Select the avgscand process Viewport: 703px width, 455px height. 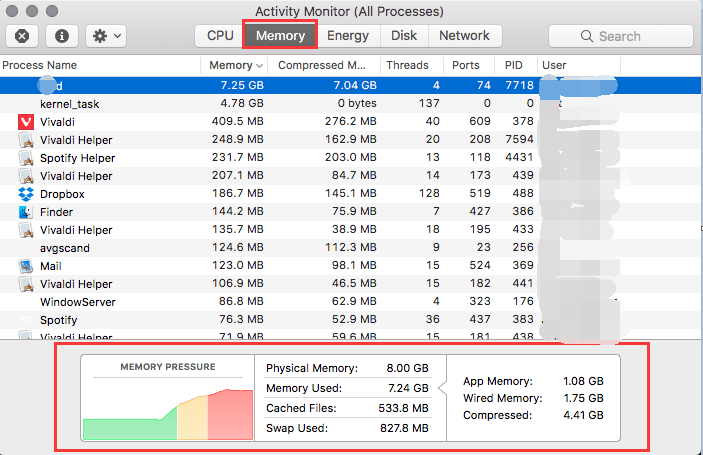tap(350, 247)
